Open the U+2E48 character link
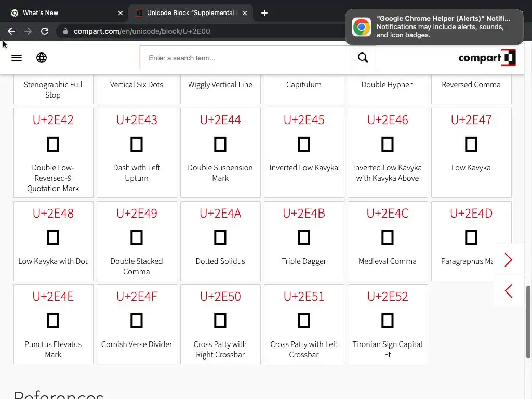This screenshot has height=399, width=532. [x=53, y=214]
